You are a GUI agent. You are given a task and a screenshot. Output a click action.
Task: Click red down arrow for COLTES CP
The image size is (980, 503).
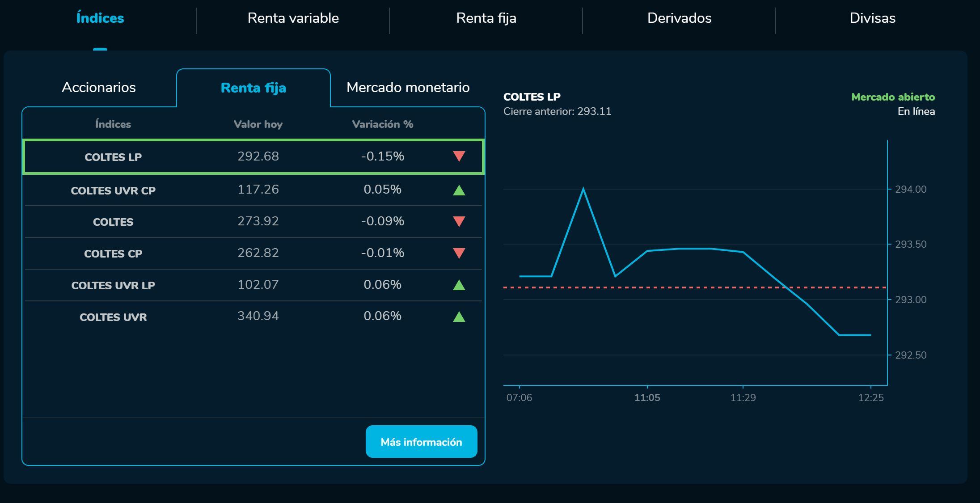(459, 253)
